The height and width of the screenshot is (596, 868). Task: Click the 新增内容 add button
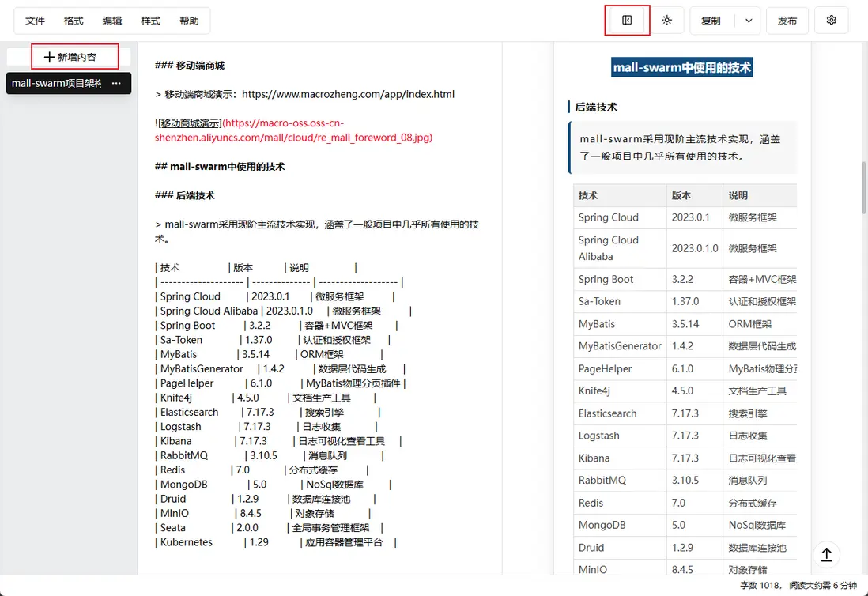[x=70, y=57]
